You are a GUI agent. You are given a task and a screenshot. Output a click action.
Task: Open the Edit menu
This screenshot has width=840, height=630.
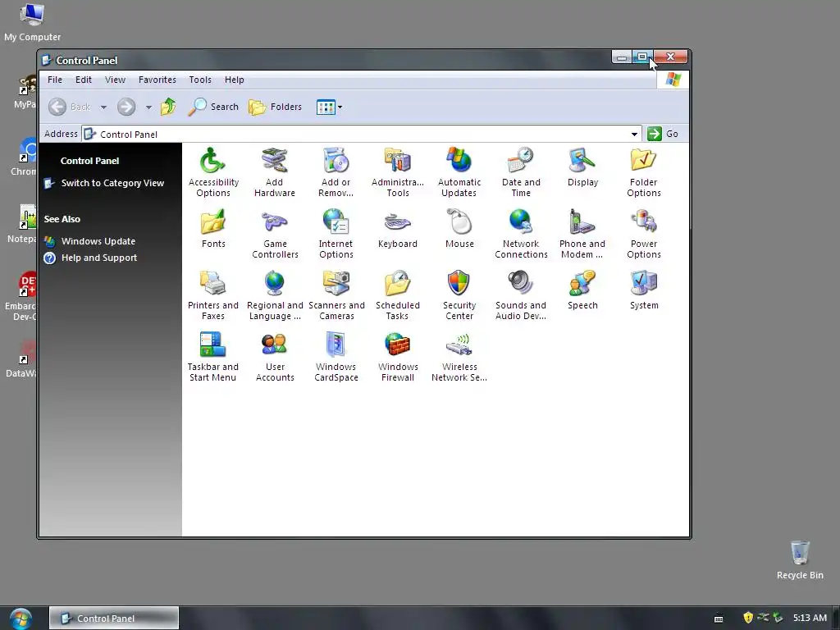(84, 80)
